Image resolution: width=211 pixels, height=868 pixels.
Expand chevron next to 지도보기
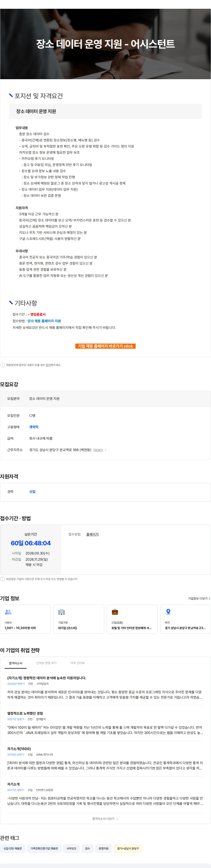pos(105,450)
